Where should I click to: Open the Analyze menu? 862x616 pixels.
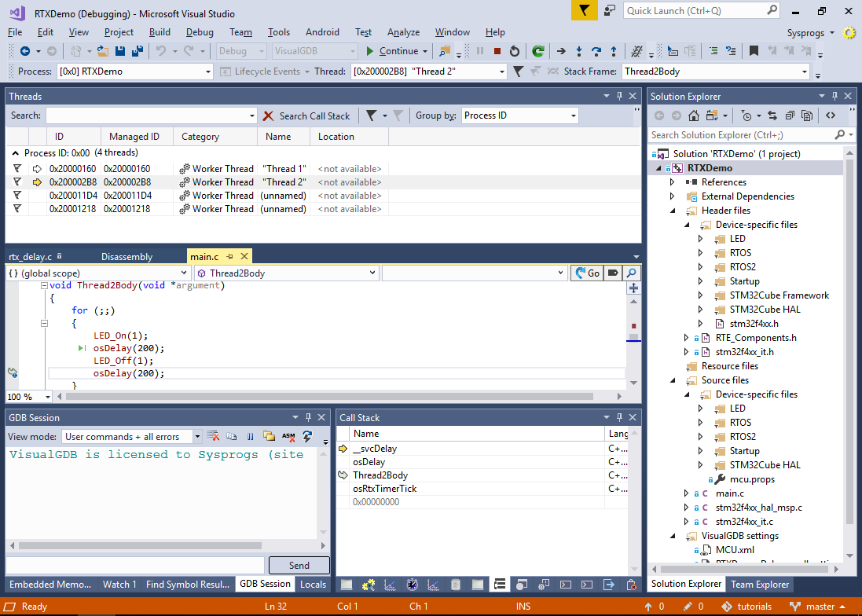403,32
